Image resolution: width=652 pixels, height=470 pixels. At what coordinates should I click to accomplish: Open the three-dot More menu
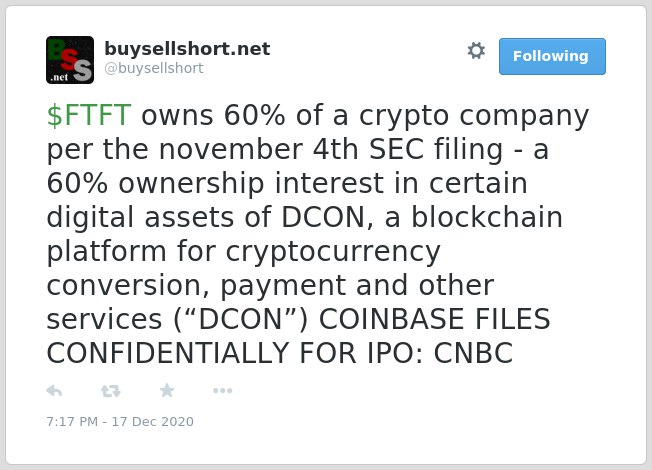coord(222,391)
